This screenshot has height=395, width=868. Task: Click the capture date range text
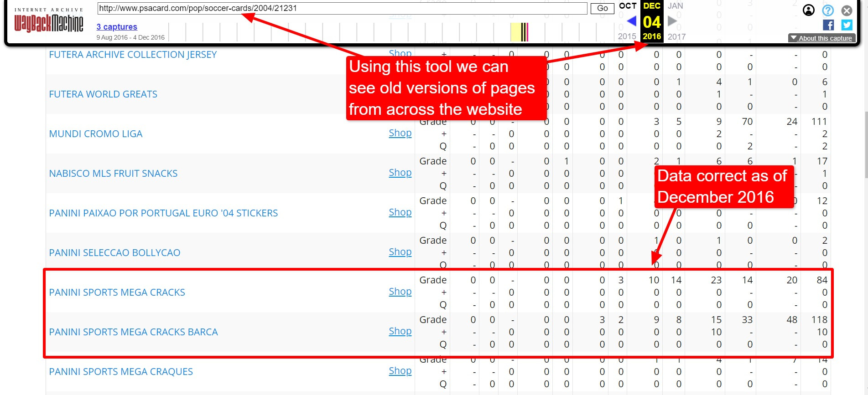tap(130, 37)
